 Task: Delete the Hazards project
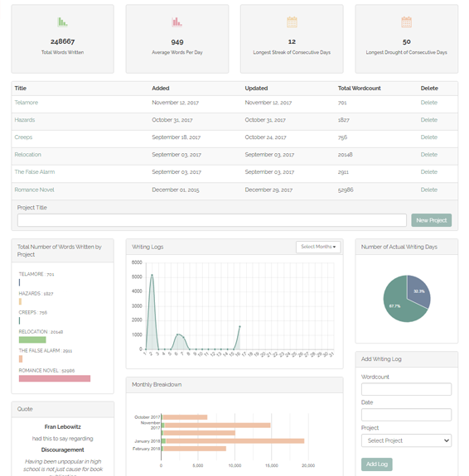pyautogui.click(x=429, y=120)
